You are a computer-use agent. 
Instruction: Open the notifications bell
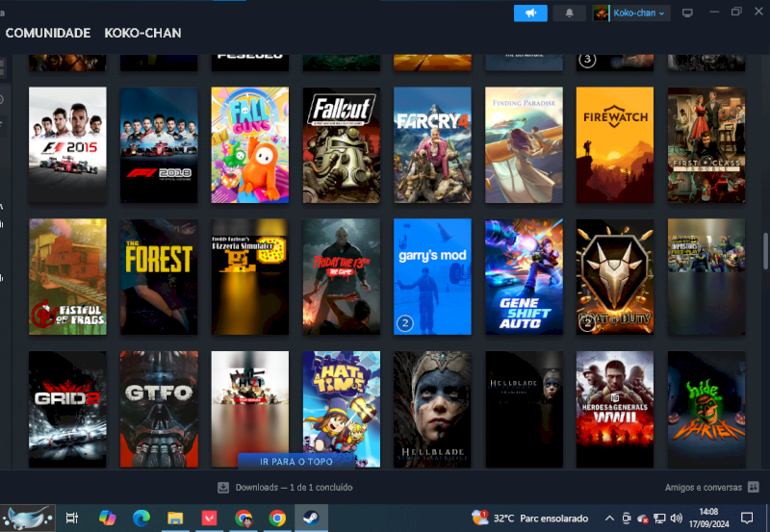(x=569, y=13)
